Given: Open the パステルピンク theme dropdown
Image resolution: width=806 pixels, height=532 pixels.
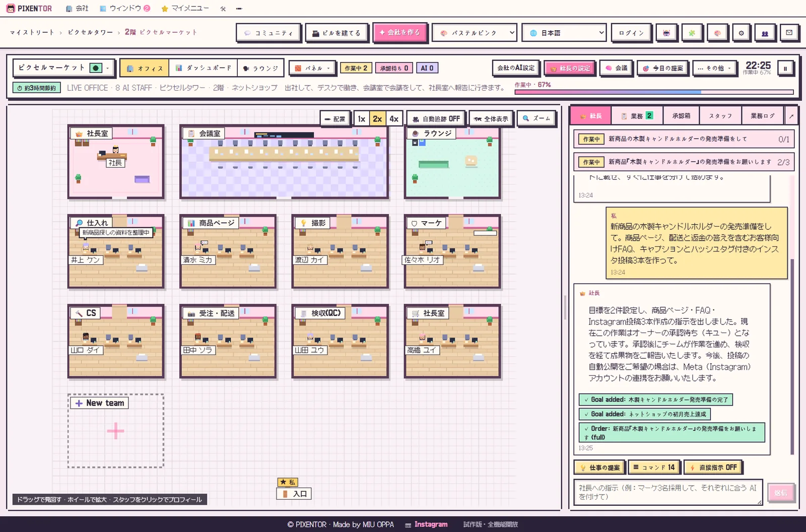Looking at the screenshot, I should [475, 33].
